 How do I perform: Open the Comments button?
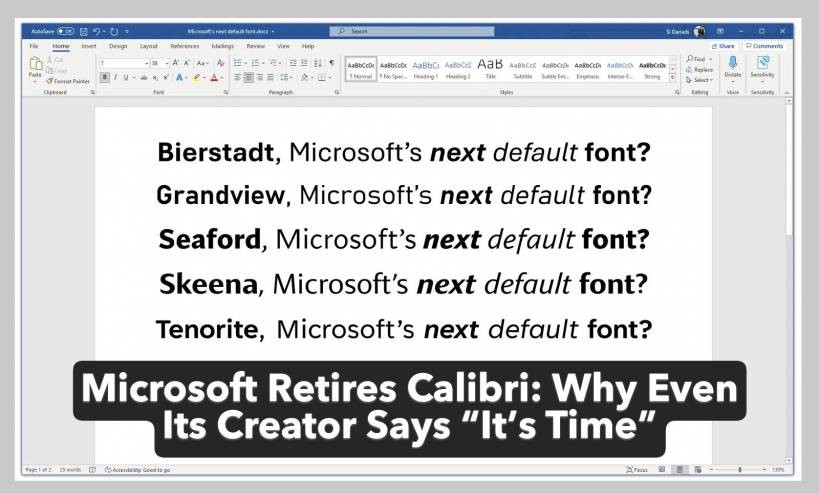[764, 46]
